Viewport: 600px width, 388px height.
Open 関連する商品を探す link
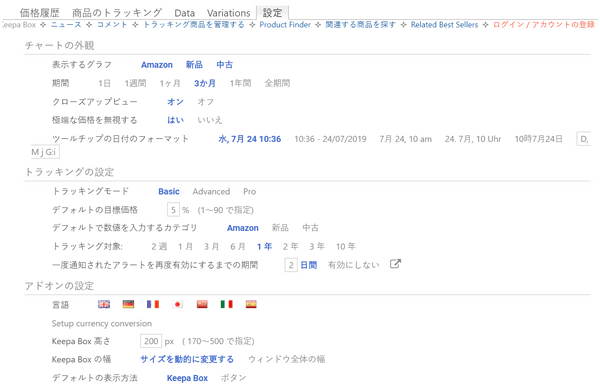pos(360,24)
